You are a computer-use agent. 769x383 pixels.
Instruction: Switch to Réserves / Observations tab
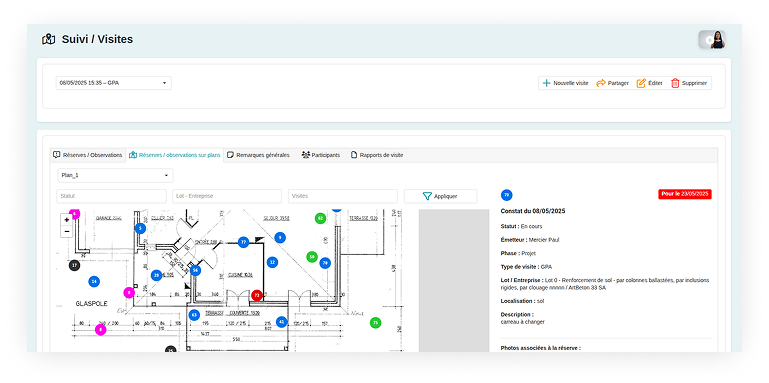click(x=88, y=155)
